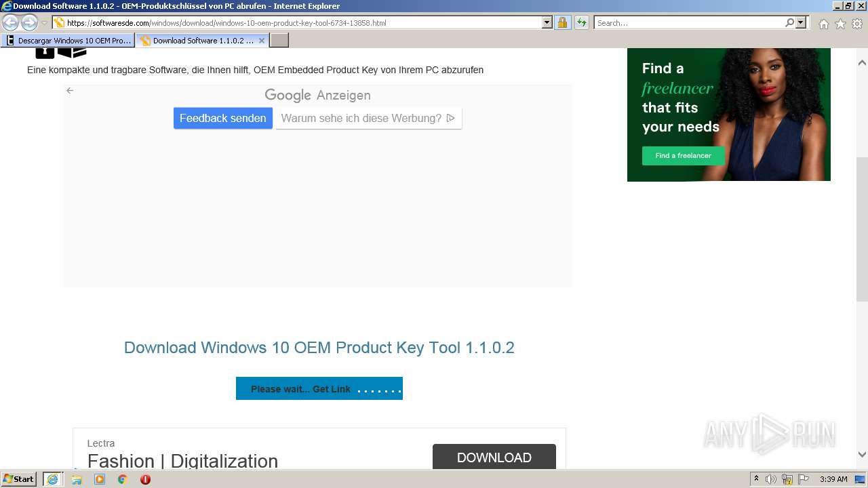Click Feedback senden button
Screen dimensions: 868x488
[x=222, y=118]
